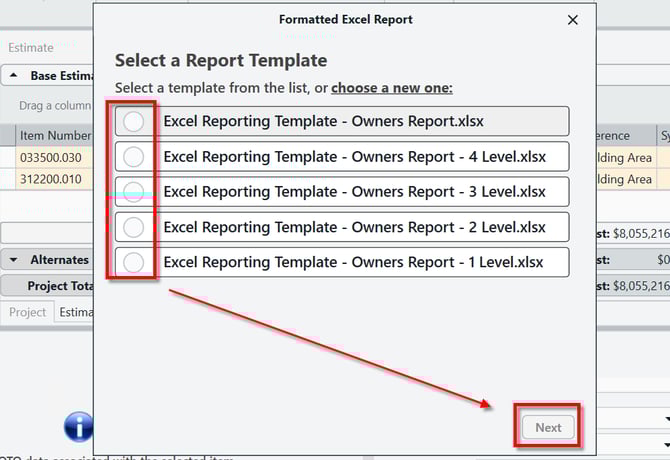This screenshot has height=460, width=670.
Task: Select Owners Report - 4 Level radio button
Action: click(x=133, y=157)
